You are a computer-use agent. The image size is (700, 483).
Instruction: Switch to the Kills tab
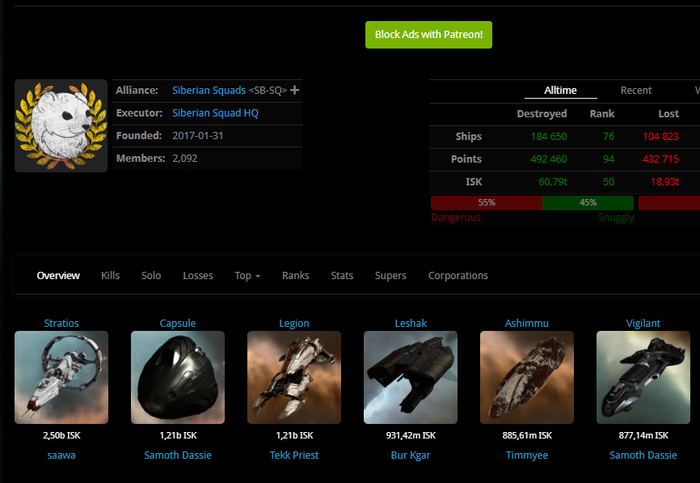point(110,276)
